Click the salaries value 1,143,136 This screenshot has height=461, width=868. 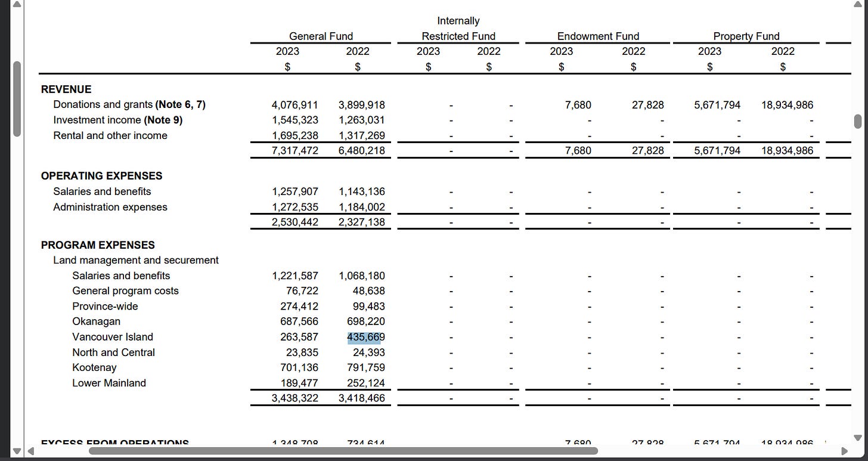[x=361, y=191]
